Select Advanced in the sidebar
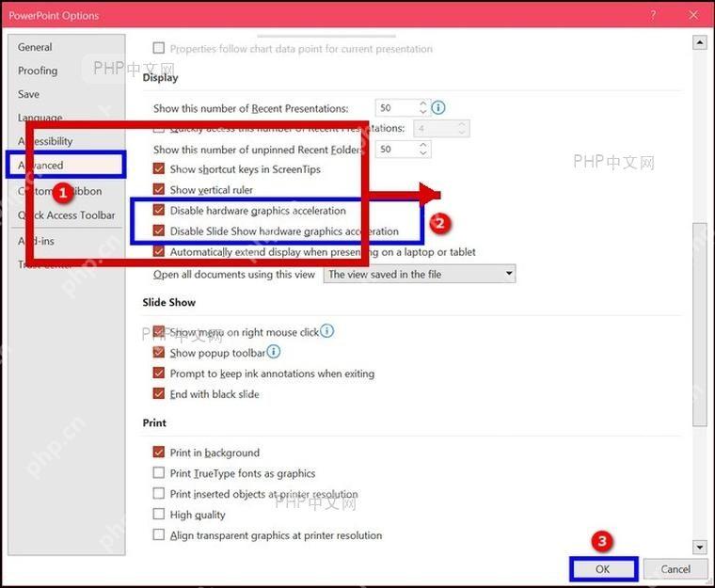The image size is (715, 588). [x=66, y=166]
